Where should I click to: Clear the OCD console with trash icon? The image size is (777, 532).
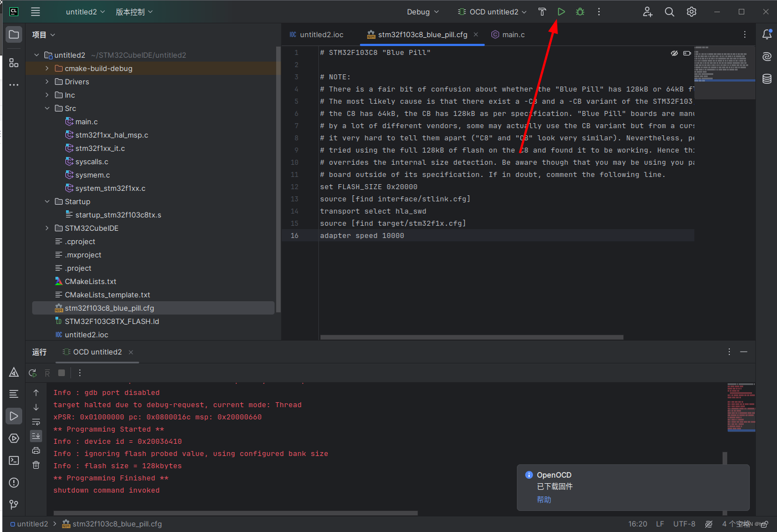(35, 465)
